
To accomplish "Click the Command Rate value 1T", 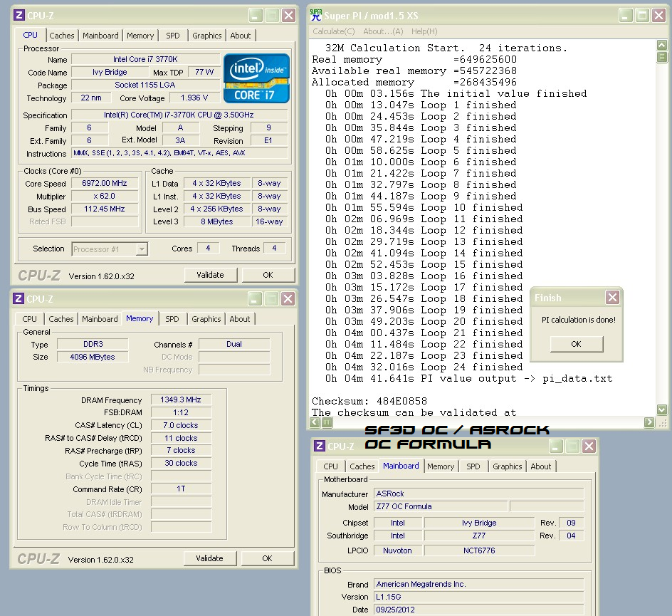I will 181,489.
